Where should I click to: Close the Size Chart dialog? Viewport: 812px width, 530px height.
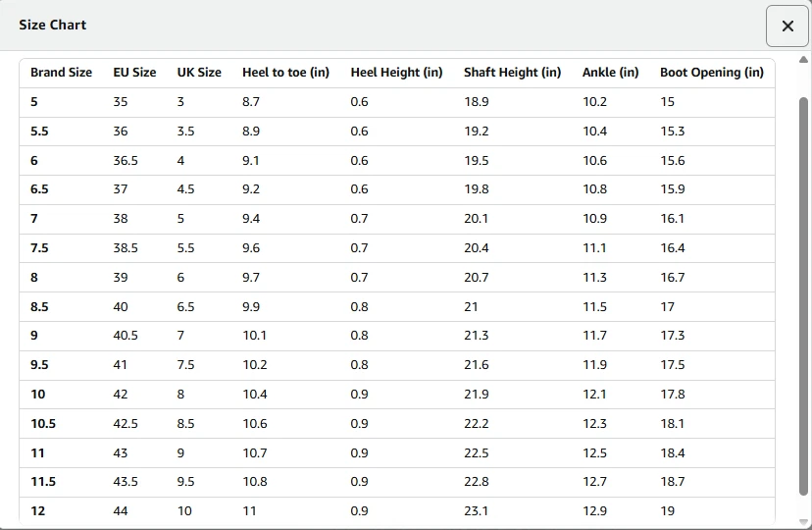pyautogui.click(x=787, y=26)
